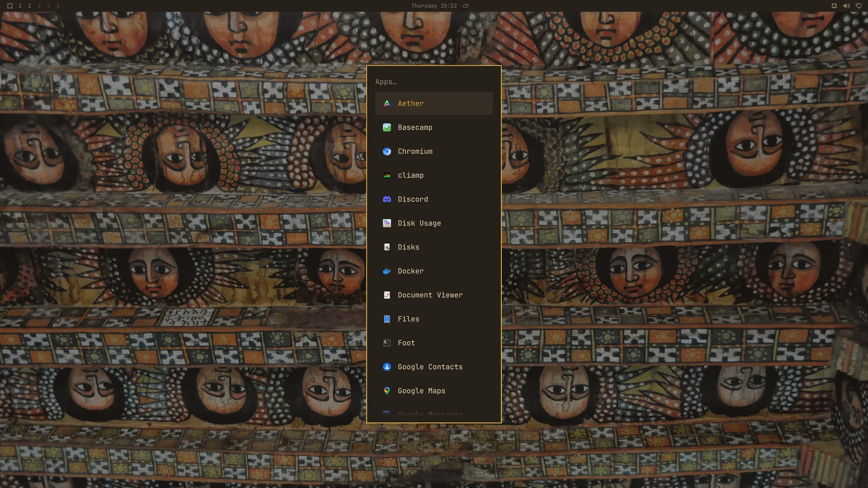Open Document Viewer entry
This screenshot has height=488, width=868.
[434, 295]
